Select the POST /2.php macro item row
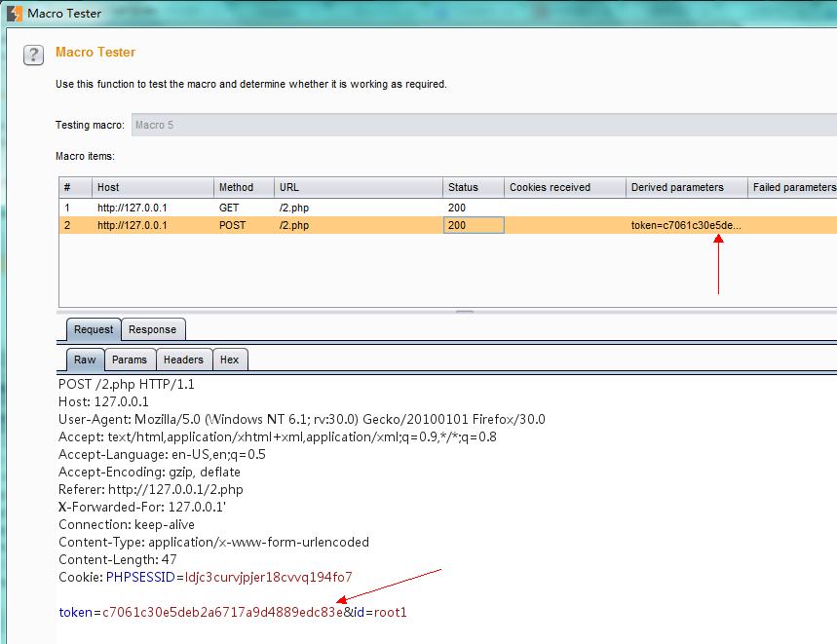The width and height of the screenshot is (837, 644). (292, 225)
